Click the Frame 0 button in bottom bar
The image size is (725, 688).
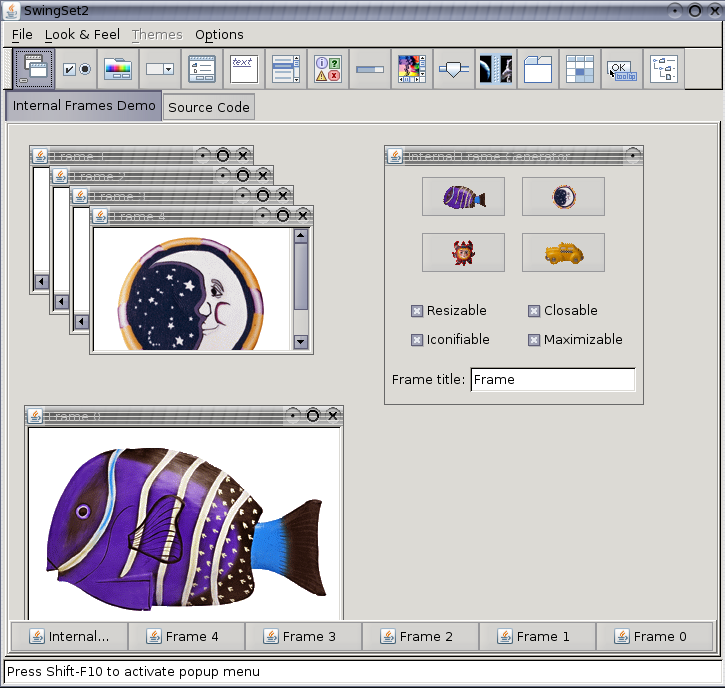tap(654, 636)
